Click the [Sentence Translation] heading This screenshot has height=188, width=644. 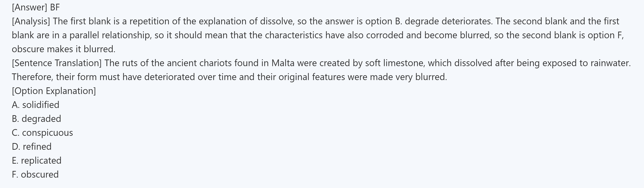56,63
